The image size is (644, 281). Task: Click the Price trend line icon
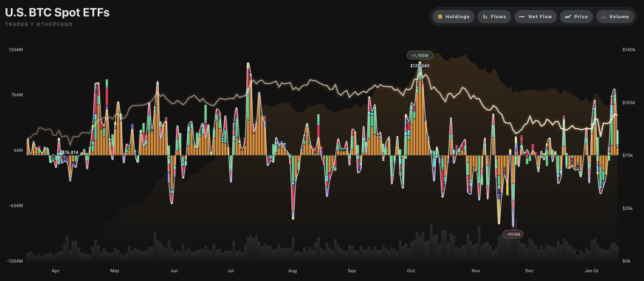568,17
